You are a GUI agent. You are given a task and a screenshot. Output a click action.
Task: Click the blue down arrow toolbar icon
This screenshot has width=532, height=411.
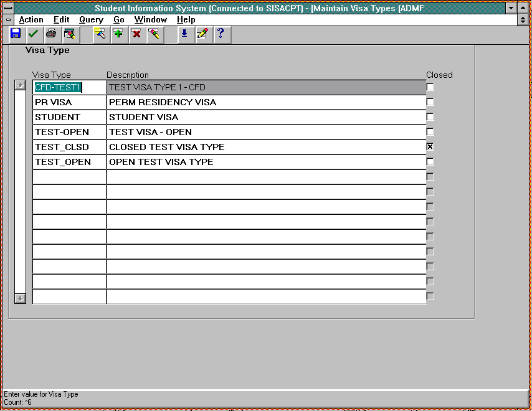click(184, 34)
